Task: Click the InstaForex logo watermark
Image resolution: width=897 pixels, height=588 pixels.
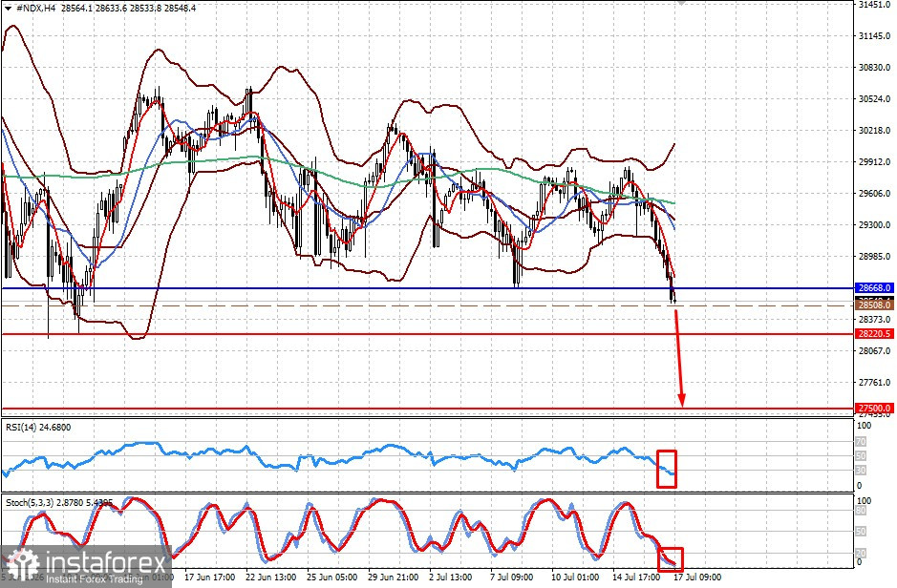Action: [x=86, y=566]
